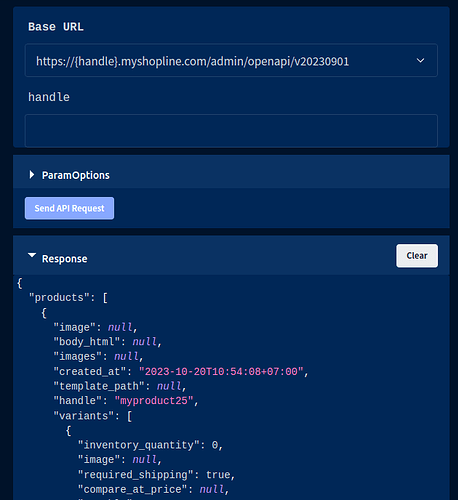458x500 pixels.
Task: Click the "variants" key line
Action: pos(93,416)
